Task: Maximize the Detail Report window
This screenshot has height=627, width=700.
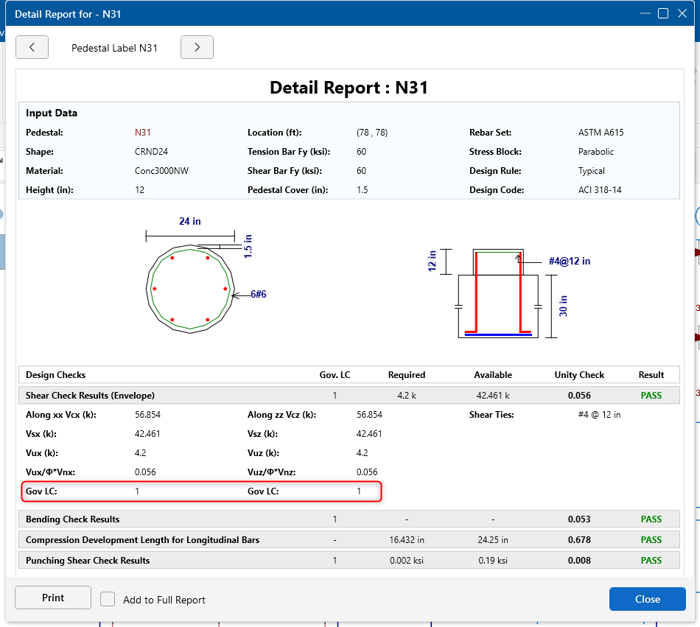Action: pos(663,13)
